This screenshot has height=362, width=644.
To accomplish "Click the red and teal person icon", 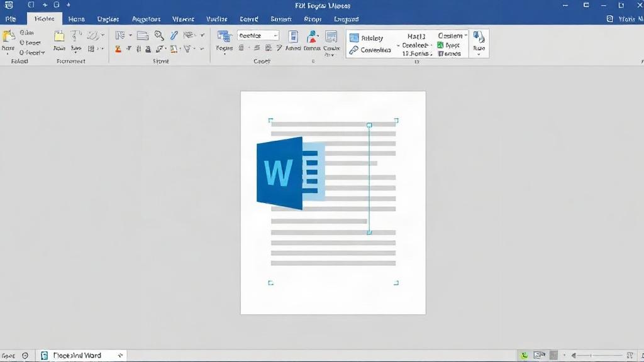I will 313,36.
